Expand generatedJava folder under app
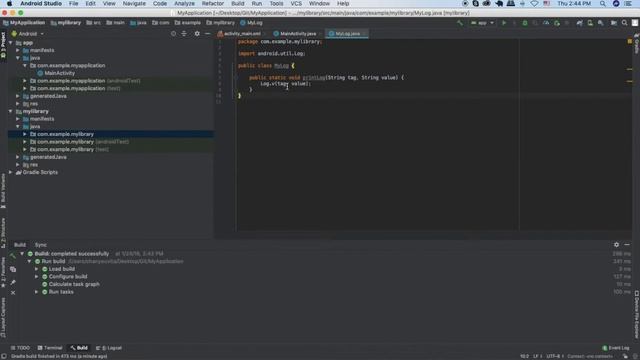Screen dimensions: 640x360 click(x=18, y=96)
